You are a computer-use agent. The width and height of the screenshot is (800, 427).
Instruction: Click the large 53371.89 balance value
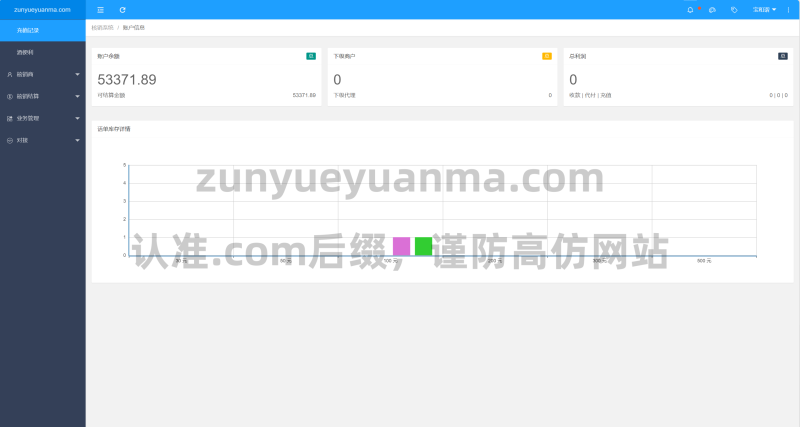pyautogui.click(x=127, y=80)
